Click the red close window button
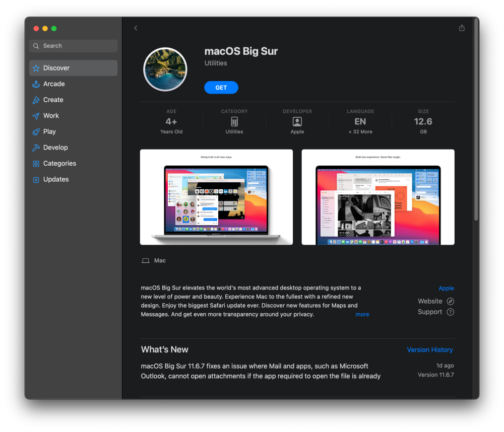504x432 pixels. point(36,29)
